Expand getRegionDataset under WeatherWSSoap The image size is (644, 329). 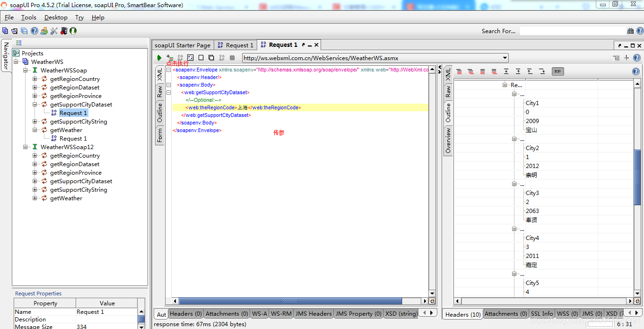pos(35,87)
